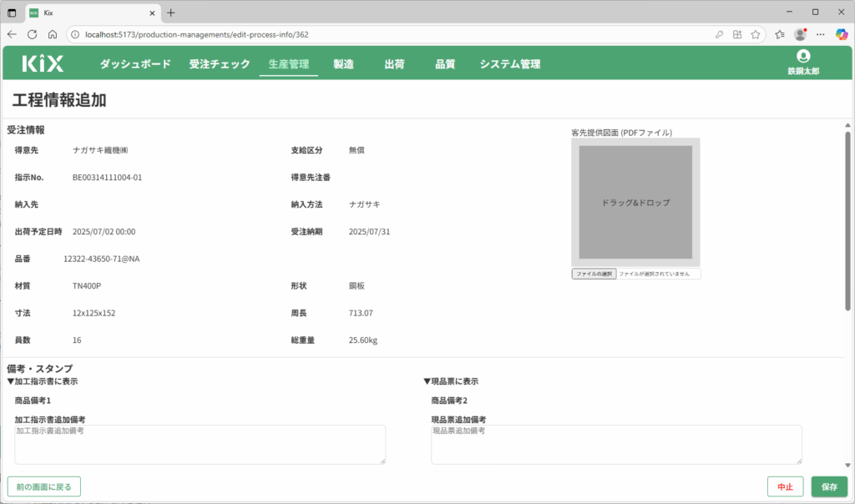Open the user profile icon 鉄鋼太郎
Screen dimensions: 855x504
tap(803, 62)
